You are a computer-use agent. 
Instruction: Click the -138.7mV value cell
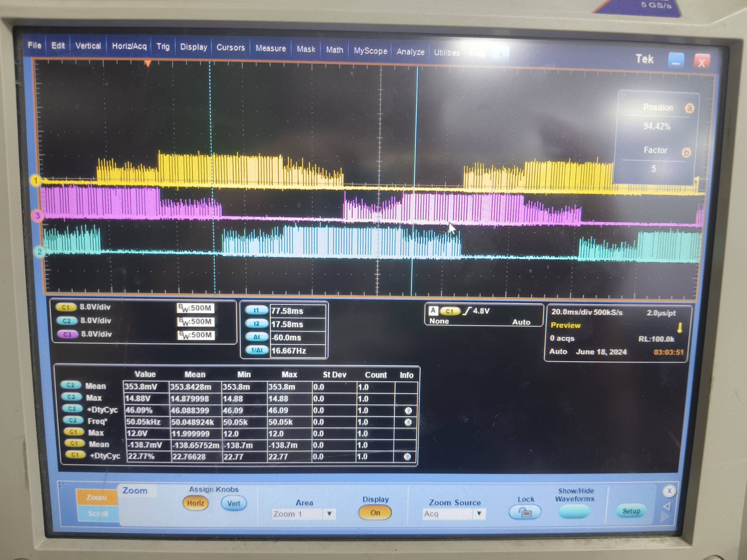click(149, 445)
